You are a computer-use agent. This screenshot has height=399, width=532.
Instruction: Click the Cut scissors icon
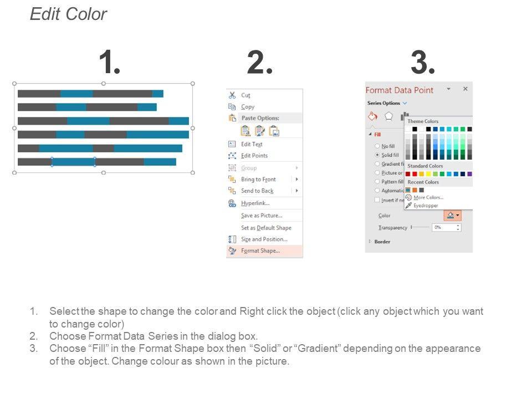click(232, 95)
